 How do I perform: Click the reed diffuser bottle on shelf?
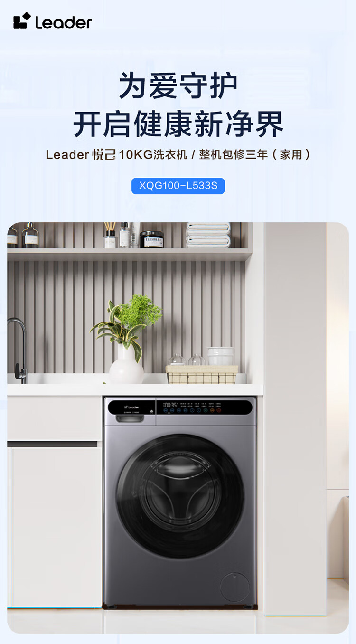(110, 236)
